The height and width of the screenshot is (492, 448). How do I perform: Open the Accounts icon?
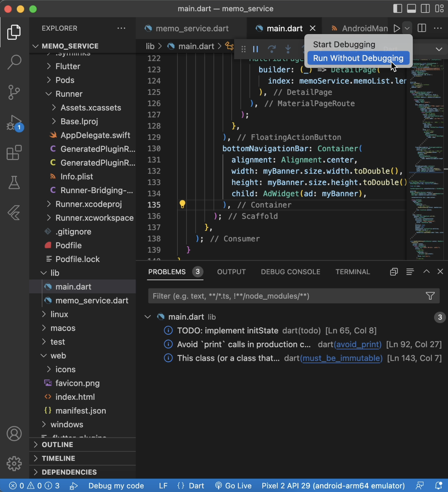click(14, 434)
